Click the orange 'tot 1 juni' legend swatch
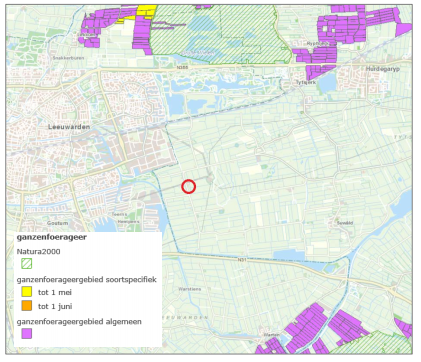 tap(26, 306)
